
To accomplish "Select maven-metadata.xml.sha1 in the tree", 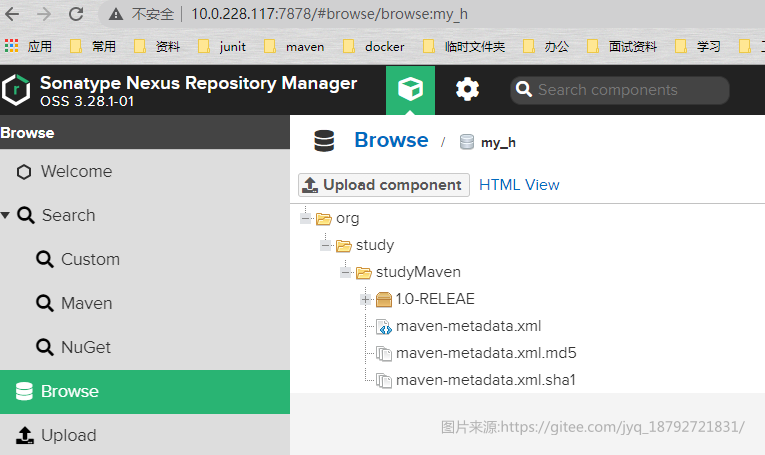I will point(486,380).
